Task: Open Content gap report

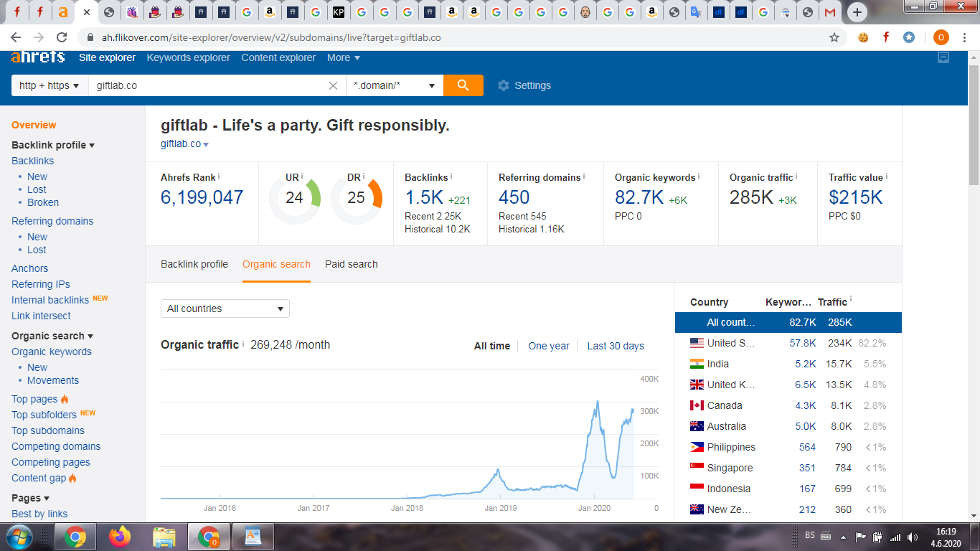Action: click(x=39, y=478)
